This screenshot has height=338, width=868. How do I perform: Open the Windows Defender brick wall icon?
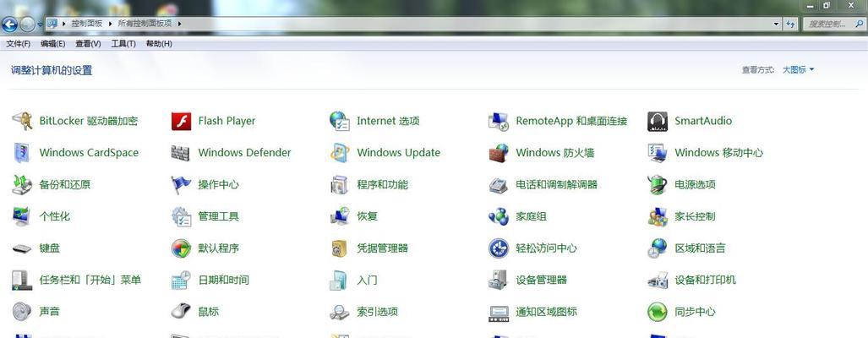pos(181,153)
